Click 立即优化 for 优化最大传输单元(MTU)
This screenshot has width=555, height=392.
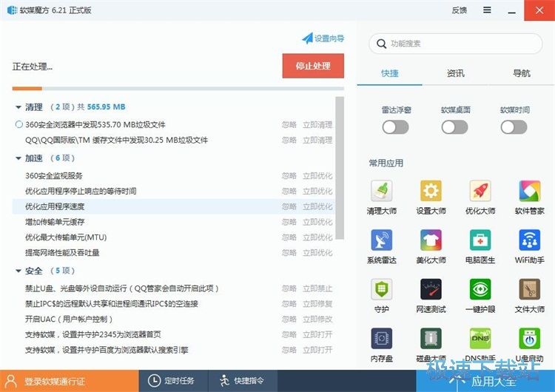coord(317,237)
